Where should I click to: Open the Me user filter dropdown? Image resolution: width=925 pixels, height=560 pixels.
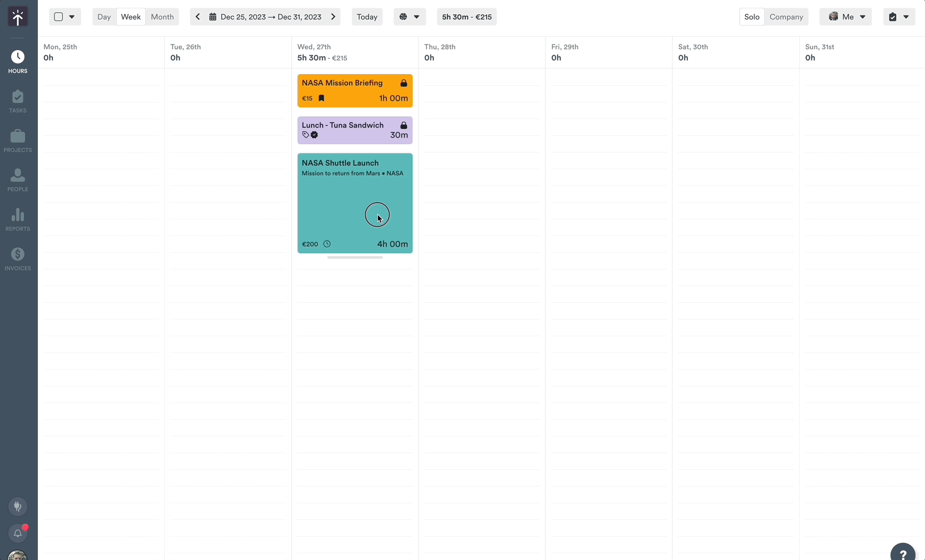pyautogui.click(x=846, y=17)
